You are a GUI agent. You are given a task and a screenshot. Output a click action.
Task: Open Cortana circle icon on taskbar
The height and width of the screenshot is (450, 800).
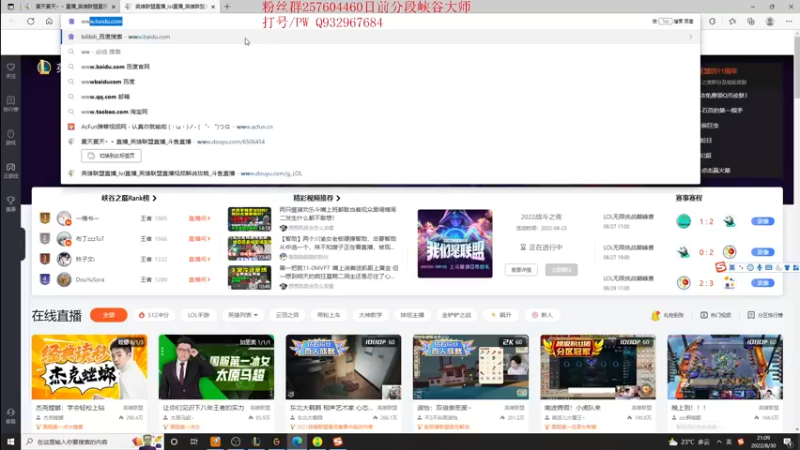[x=174, y=441]
